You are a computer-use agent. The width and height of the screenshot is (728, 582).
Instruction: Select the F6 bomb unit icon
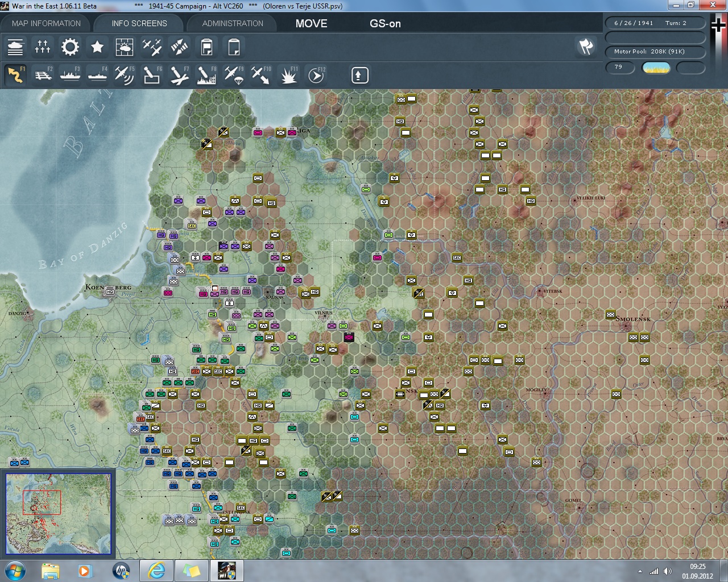coord(152,75)
